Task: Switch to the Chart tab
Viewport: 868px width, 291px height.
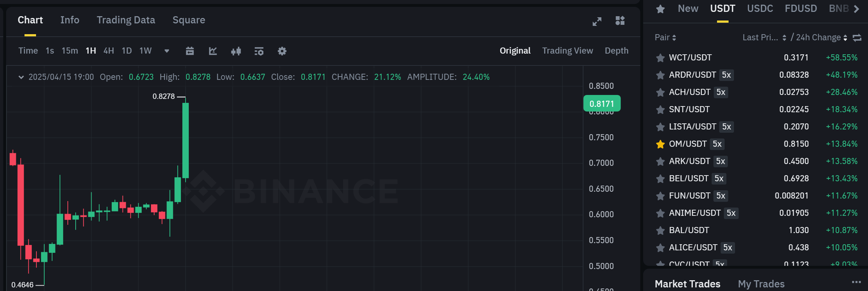Action: [x=30, y=20]
